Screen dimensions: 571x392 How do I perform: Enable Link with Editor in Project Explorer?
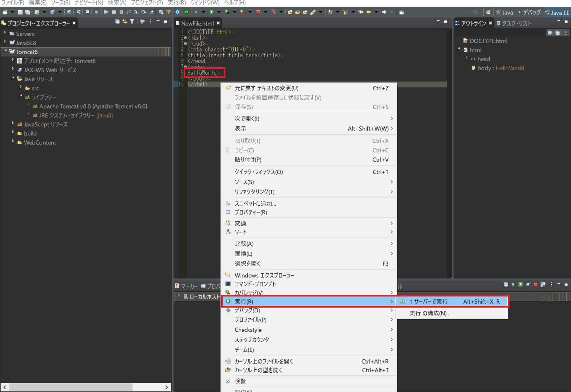tap(125, 22)
